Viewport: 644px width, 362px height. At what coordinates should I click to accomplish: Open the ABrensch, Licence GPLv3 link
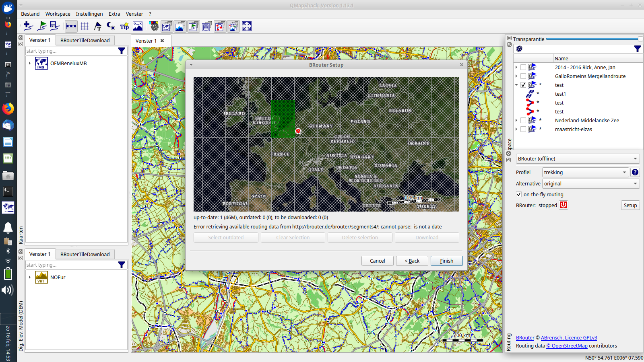[569, 337]
